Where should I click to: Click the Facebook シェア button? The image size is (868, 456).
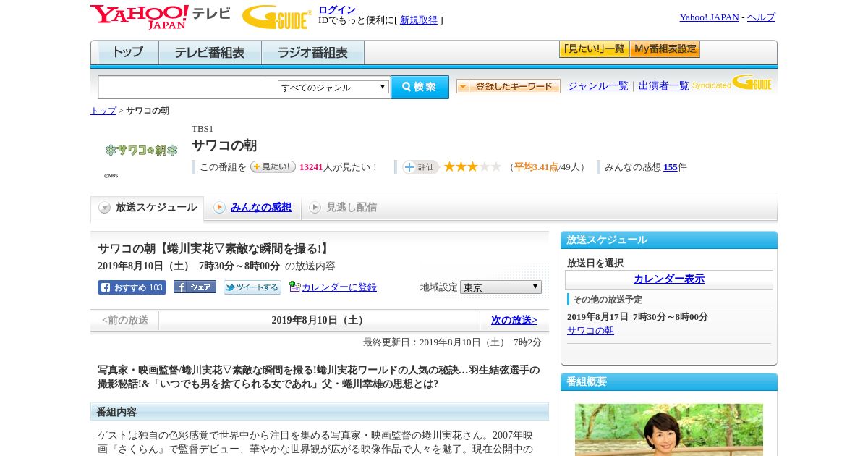click(195, 287)
